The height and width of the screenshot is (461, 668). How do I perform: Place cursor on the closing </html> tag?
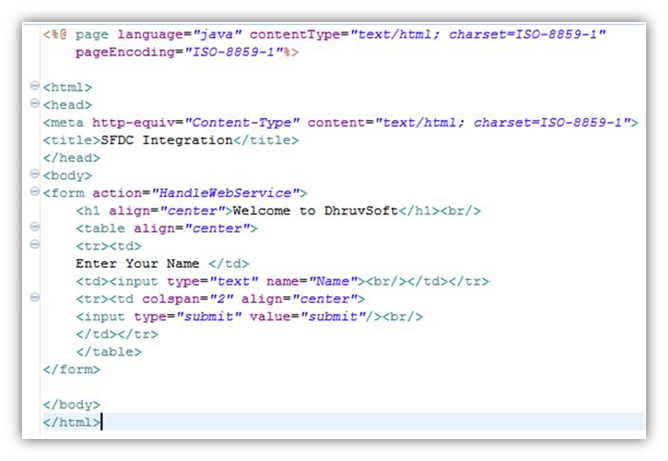click(x=72, y=423)
